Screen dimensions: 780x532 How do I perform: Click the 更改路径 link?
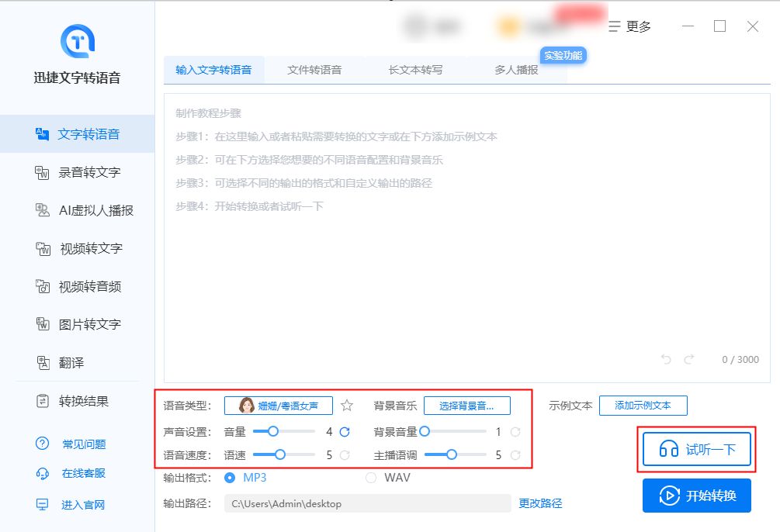point(540,503)
